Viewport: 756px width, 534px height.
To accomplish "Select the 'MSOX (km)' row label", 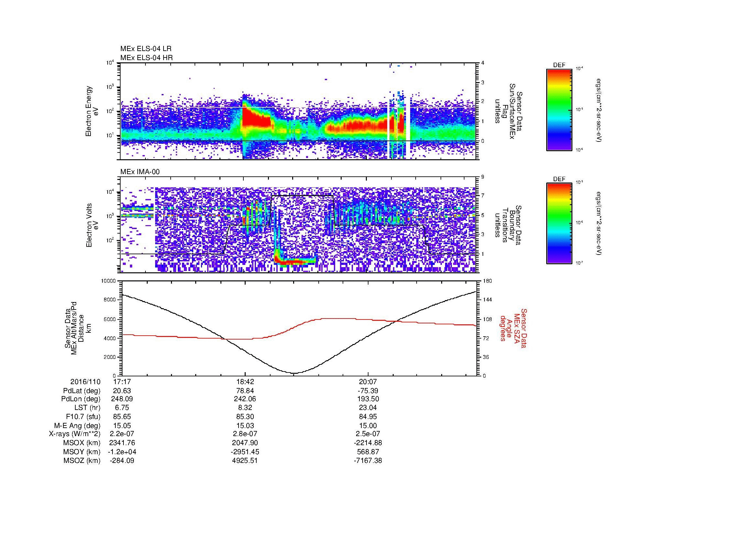I will [82, 443].
